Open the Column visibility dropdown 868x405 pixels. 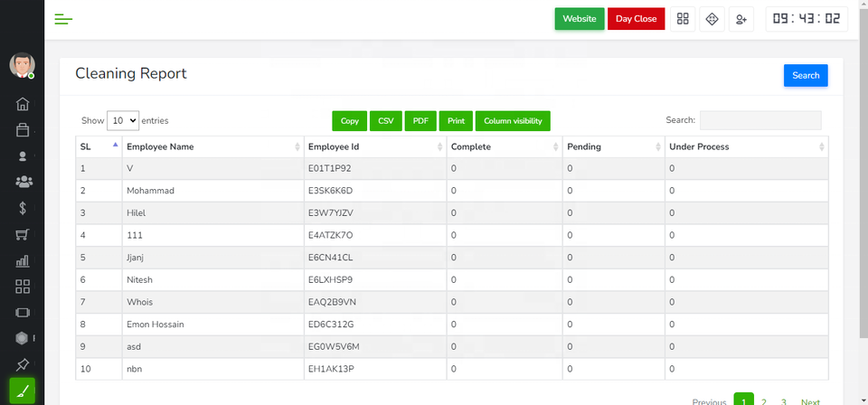pyautogui.click(x=513, y=120)
